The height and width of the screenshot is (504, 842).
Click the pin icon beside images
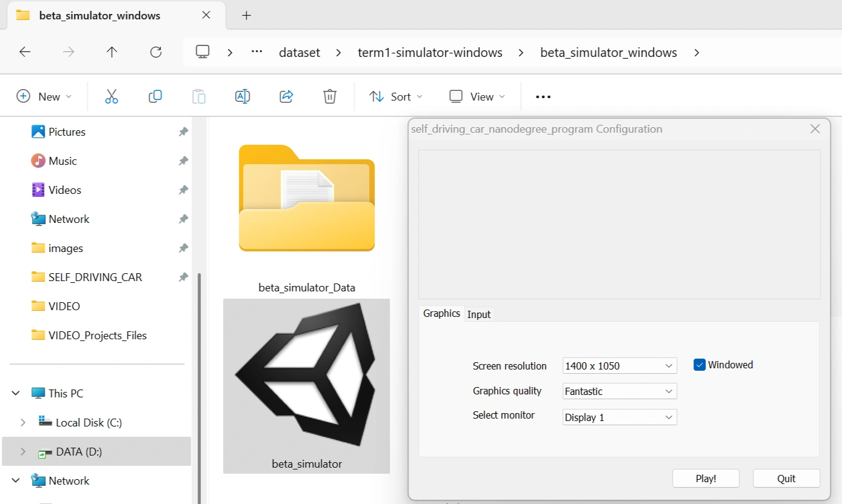(x=183, y=248)
